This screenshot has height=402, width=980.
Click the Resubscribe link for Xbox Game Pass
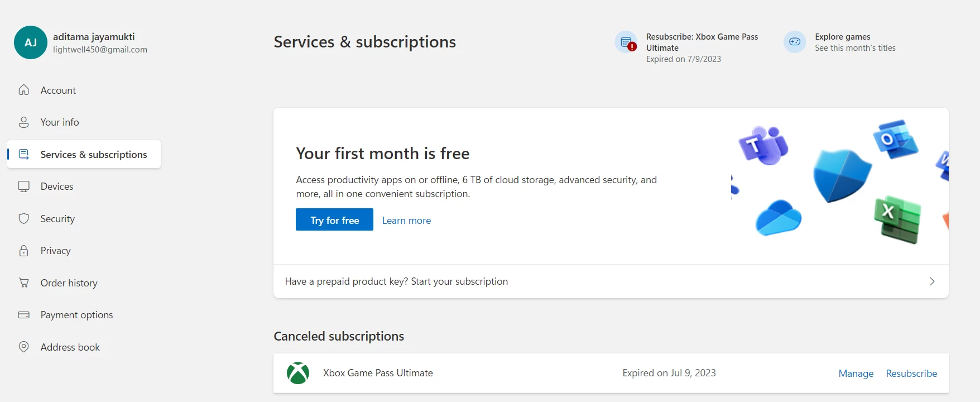point(911,374)
